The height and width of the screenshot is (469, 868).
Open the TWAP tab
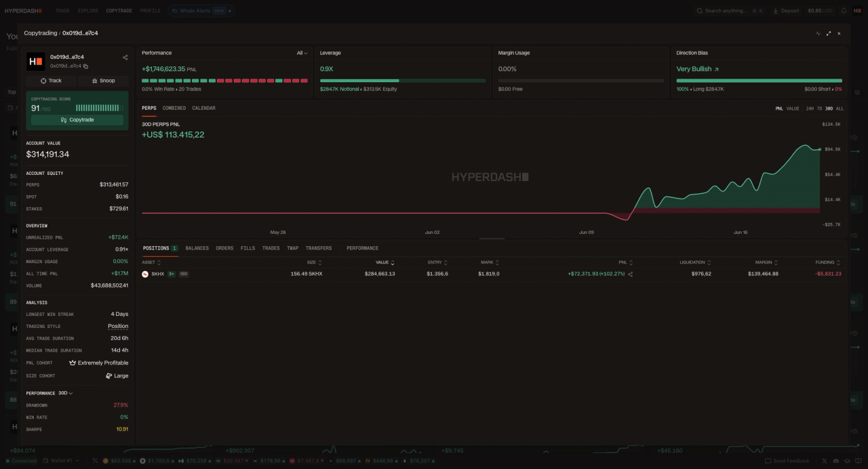pos(292,248)
